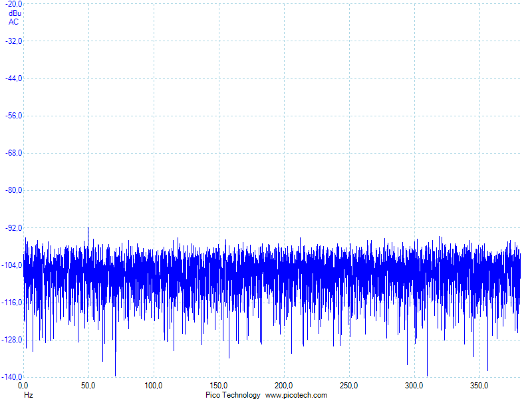
Task: Click the Pico Technology text
Action: point(233,395)
